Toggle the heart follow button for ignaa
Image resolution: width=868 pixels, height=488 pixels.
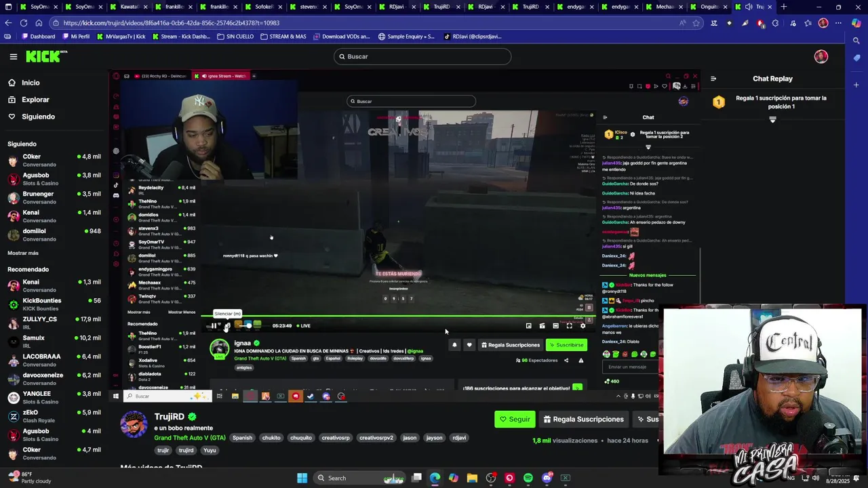coord(469,345)
